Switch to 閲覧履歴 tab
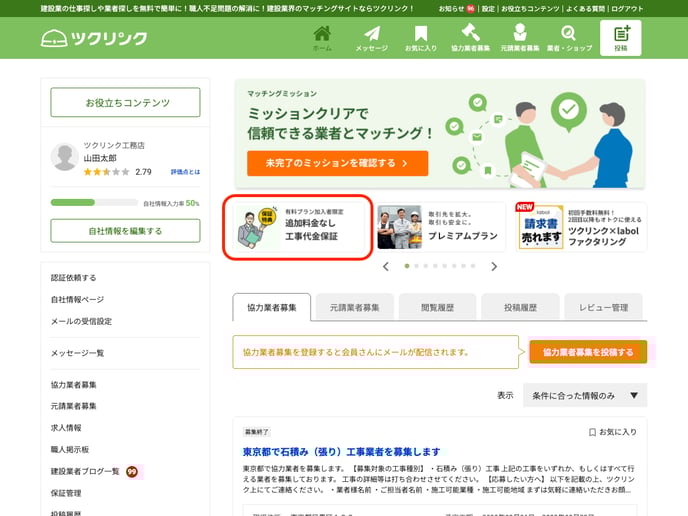The width and height of the screenshot is (688, 516). click(437, 308)
